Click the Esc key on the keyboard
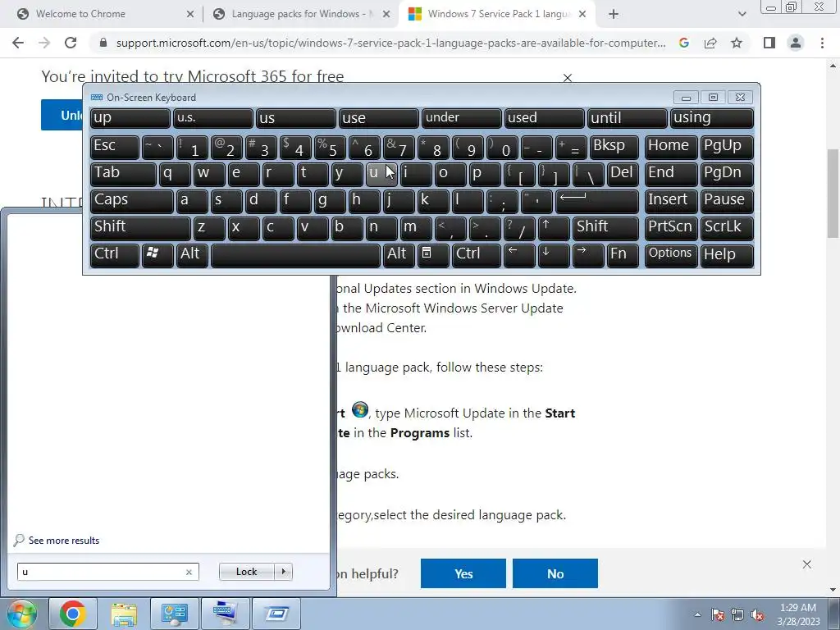This screenshot has height=630, width=840. tap(115, 147)
